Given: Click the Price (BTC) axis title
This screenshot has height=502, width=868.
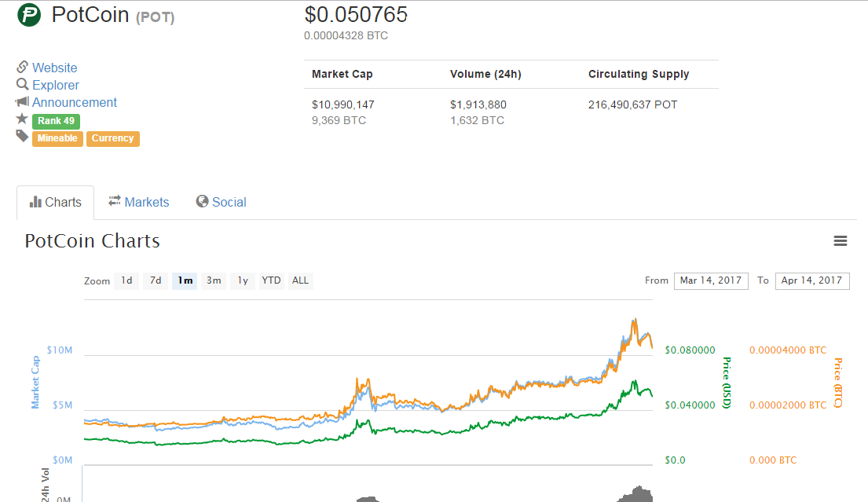Looking at the screenshot, I should tap(838, 383).
